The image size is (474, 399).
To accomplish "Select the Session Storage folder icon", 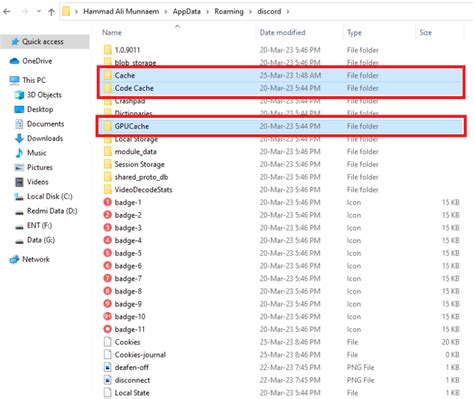I will (x=108, y=164).
